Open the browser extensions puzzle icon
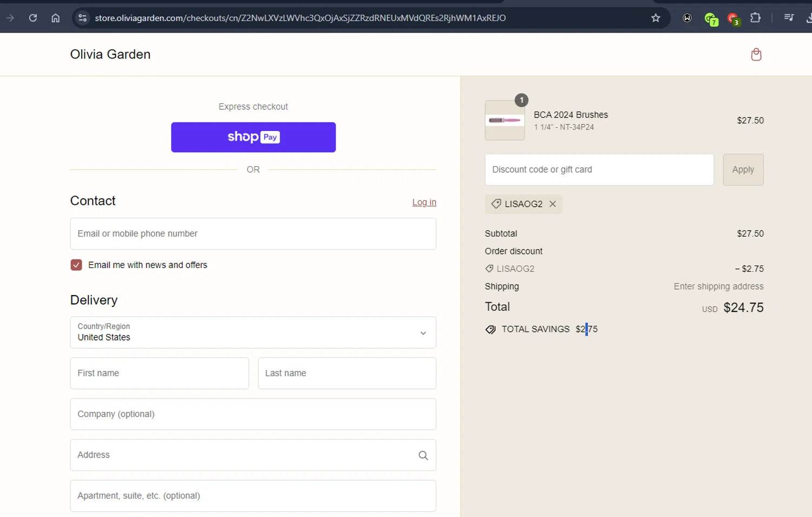812x517 pixels. pos(755,18)
